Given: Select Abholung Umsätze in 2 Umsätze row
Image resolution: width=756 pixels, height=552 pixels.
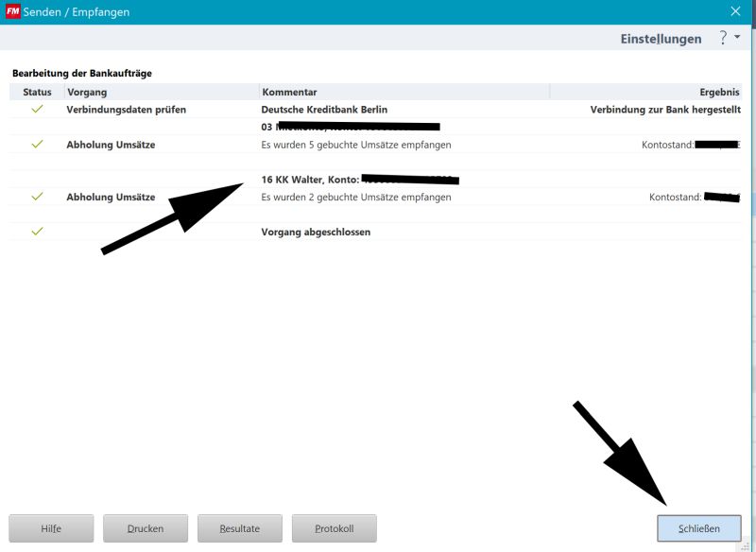Looking at the screenshot, I should tap(111, 198).
